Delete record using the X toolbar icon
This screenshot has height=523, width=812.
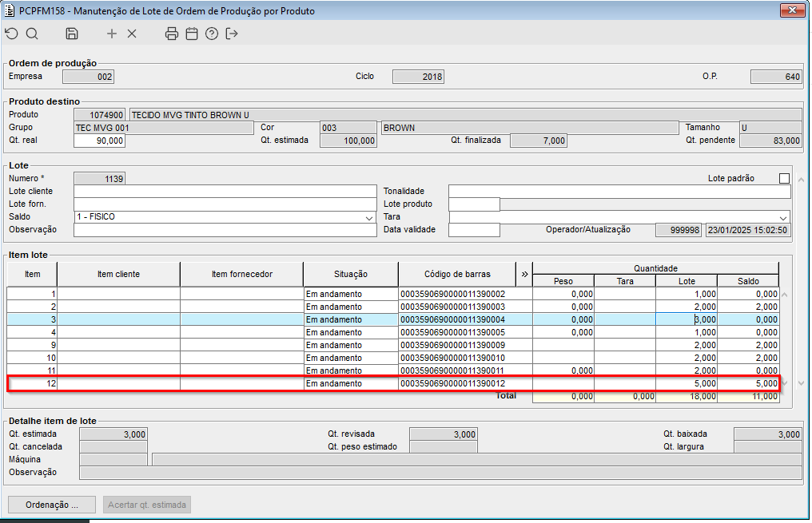pos(132,34)
